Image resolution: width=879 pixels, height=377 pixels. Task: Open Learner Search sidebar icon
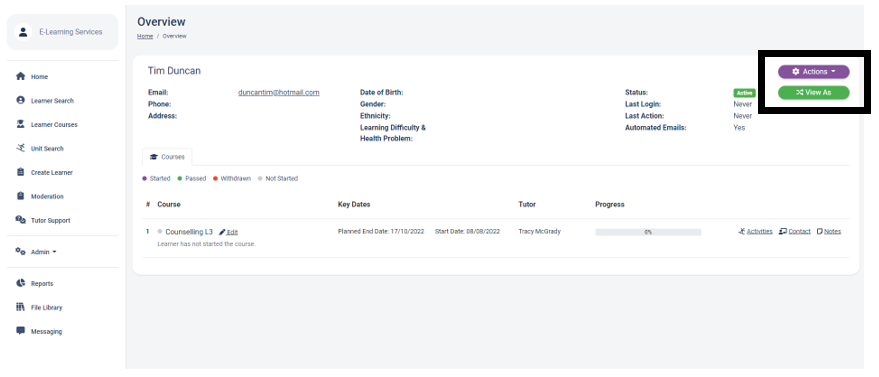pos(21,100)
